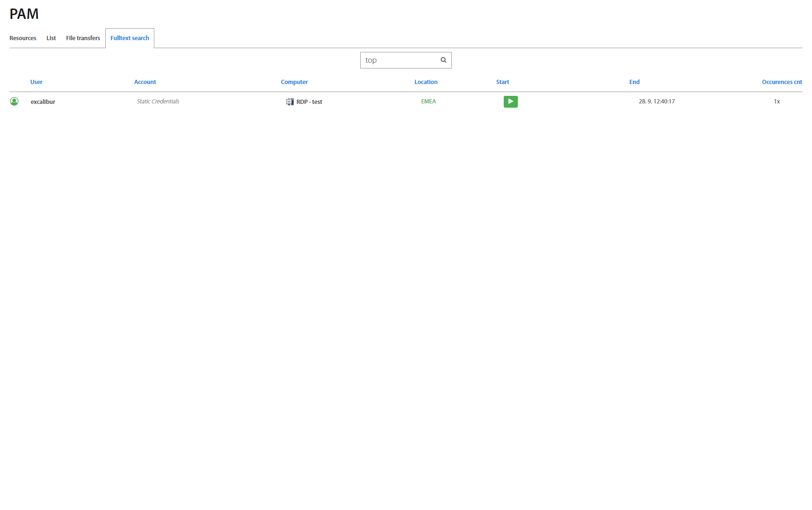Screen dimensions: 812x510
Task: Click the green user avatar icon
Action: [x=14, y=102]
